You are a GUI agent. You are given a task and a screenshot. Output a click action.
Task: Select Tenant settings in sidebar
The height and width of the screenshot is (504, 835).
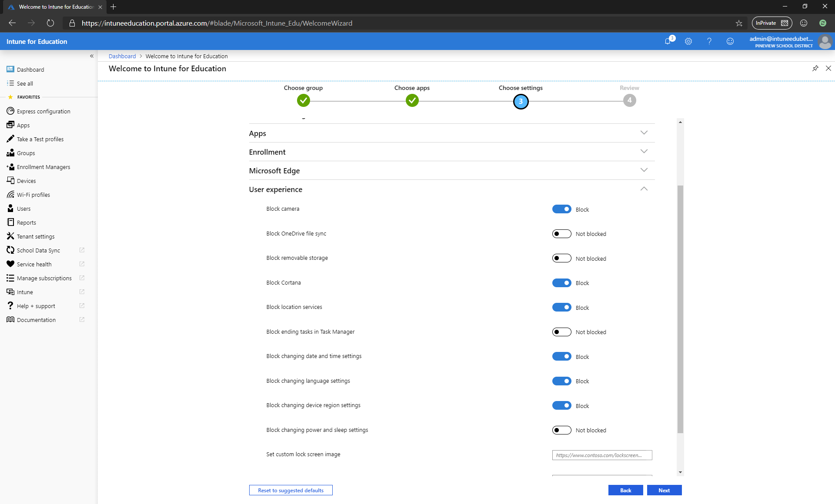point(35,236)
